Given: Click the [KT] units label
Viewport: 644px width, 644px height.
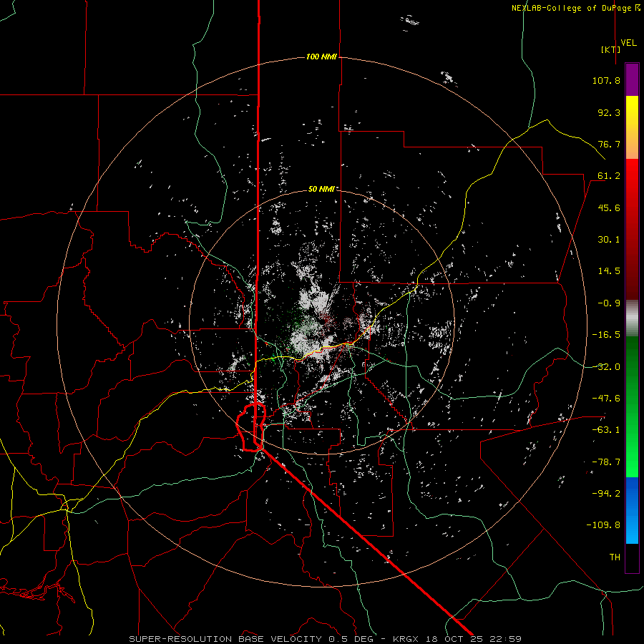Looking at the screenshot, I should [611, 49].
